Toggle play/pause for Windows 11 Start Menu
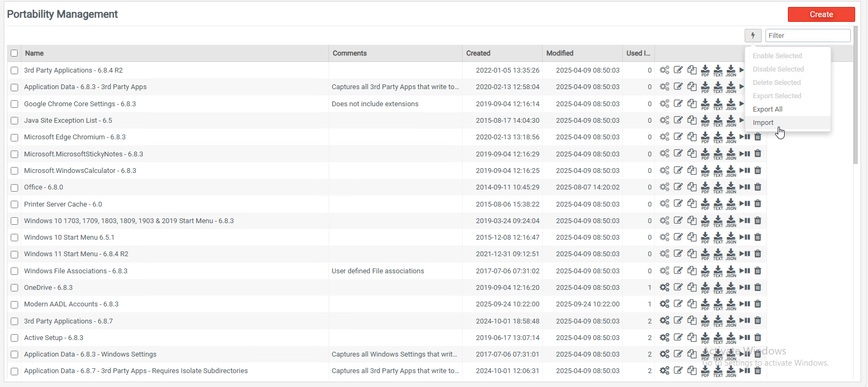Viewport: 868px width, 387px height. [x=745, y=254]
